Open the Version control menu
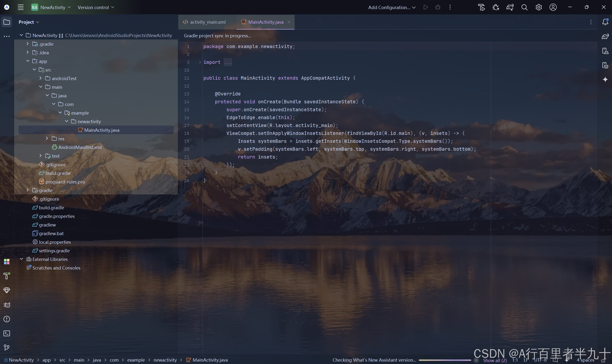Viewport: 612px width, 364px height. (x=96, y=7)
